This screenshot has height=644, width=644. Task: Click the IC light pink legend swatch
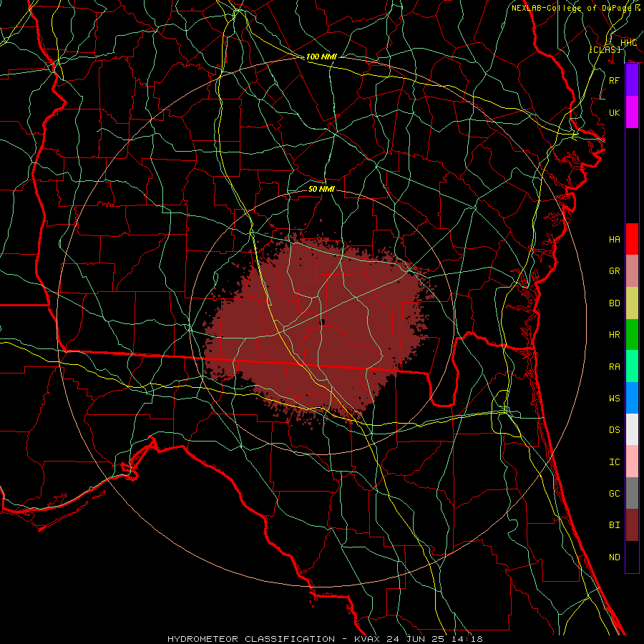click(632, 462)
